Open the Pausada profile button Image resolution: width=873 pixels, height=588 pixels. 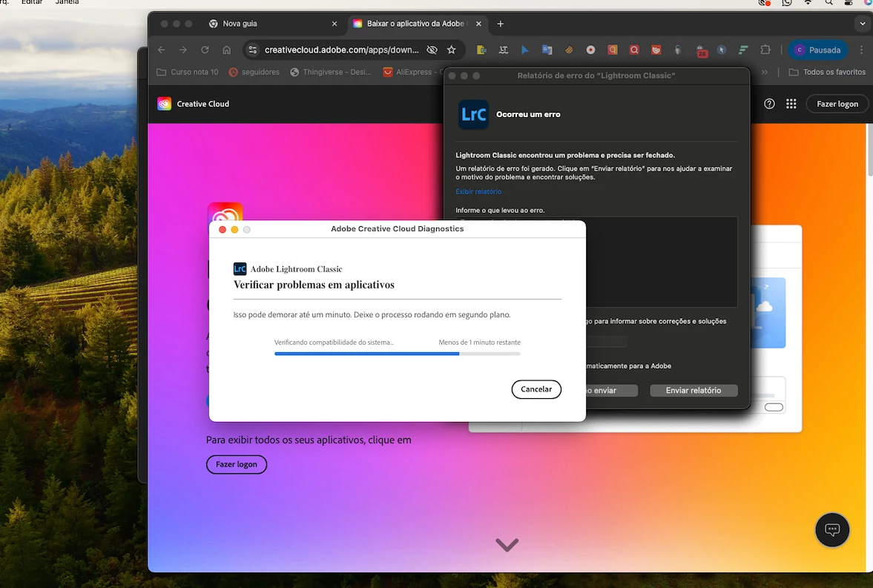tap(818, 50)
